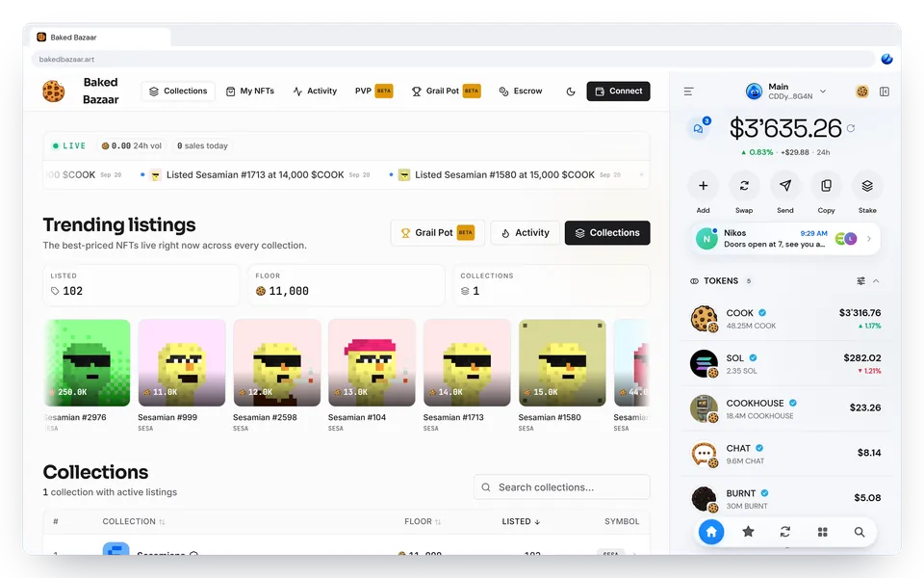Screen dimensions: 924x578
Task: Select the COOK token row
Action: [x=786, y=319]
